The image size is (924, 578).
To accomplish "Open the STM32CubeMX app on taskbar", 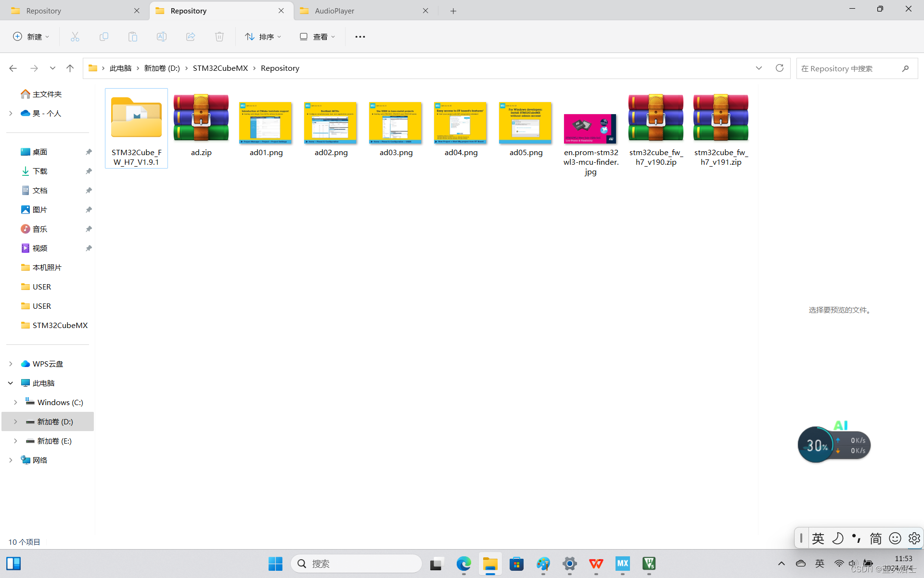I will (622, 564).
